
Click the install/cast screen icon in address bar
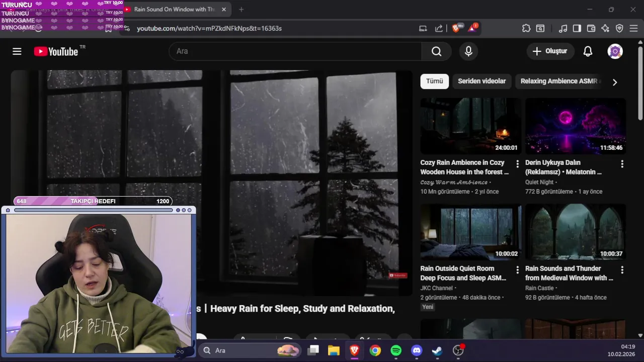423,28
